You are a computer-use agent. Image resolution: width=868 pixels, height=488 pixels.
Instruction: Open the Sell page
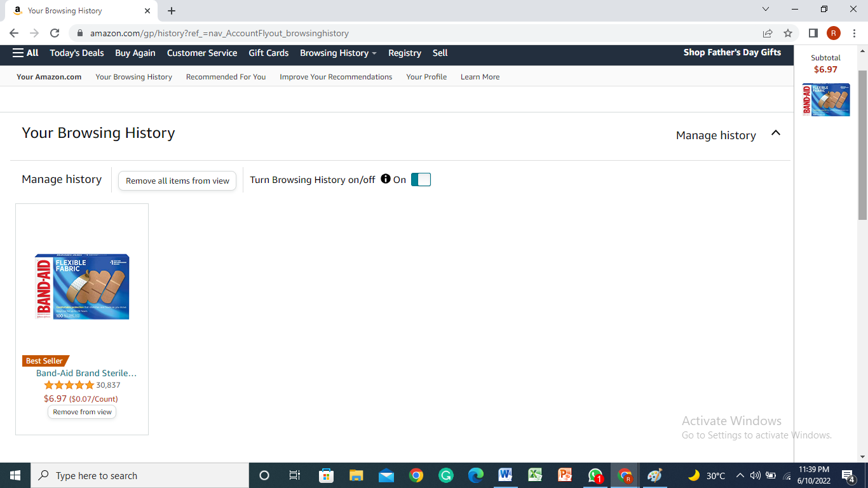tap(440, 53)
